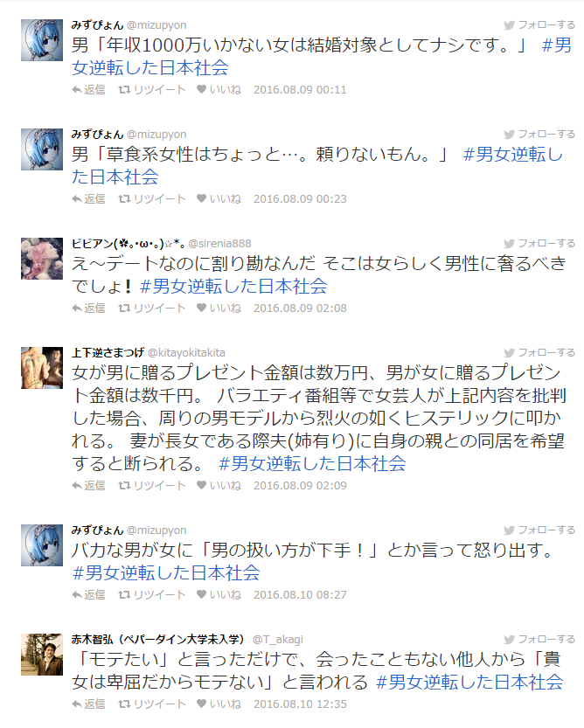Viewport: 584px width, 728px height.
Task: Open timestamp 2016.08.10 12:35
Action: pyautogui.click(x=300, y=704)
